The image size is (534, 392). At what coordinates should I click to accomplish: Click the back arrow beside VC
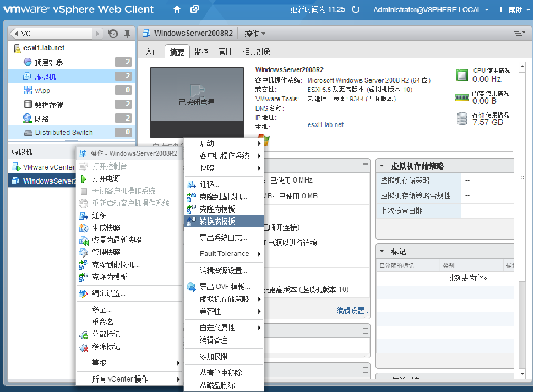pos(16,34)
